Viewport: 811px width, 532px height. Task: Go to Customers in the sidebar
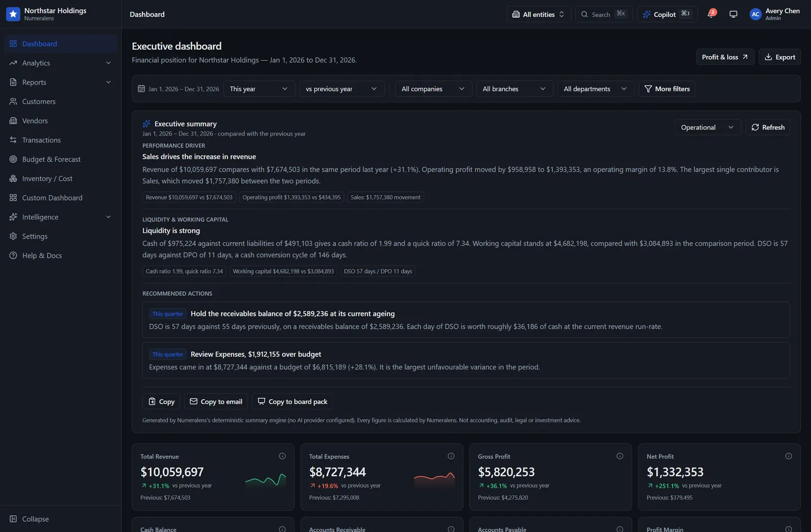(60, 101)
